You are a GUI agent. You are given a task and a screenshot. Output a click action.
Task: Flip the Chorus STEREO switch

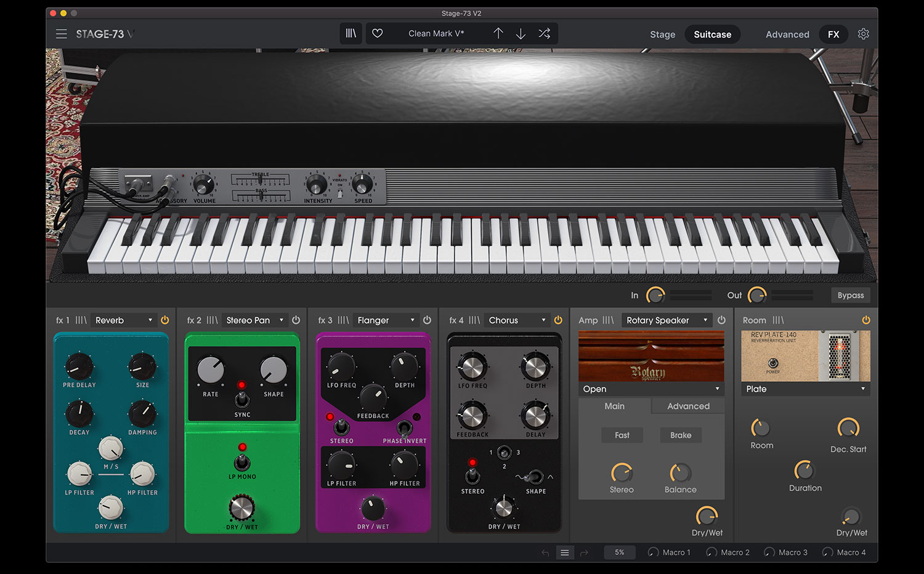tap(472, 475)
